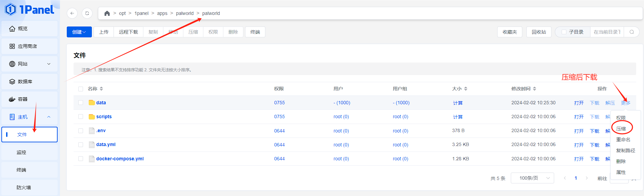Open the 创建 create dropdown
The width and height of the screenshot is (644, 196).
(x=79, y=32)
